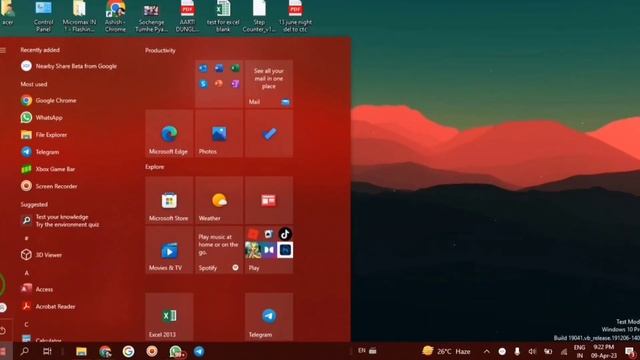Open the Excel 2013 tile
The image size is (640, 360).
coord(169,316)
